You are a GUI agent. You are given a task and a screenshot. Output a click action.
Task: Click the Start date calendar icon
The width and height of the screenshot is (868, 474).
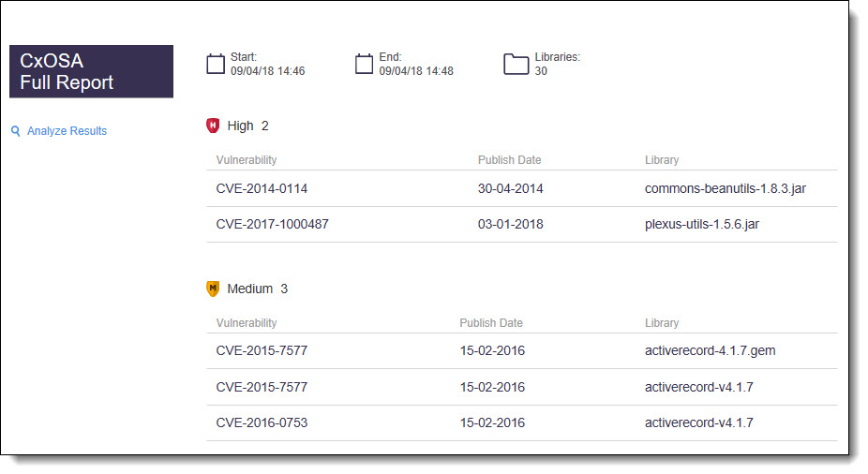click(x=216, y=64)
